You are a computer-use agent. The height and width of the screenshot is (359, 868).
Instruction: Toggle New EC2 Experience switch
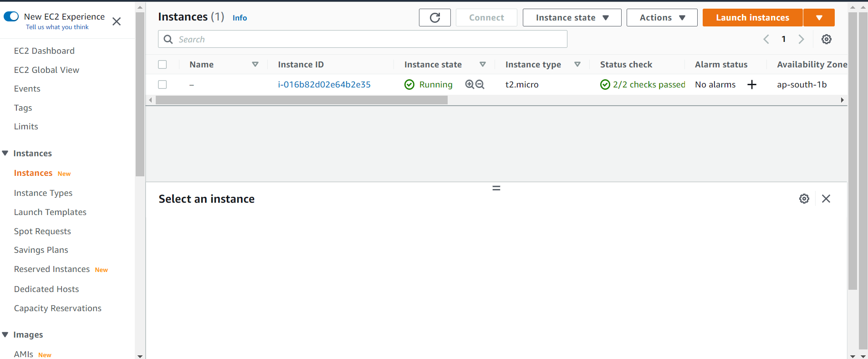coord(11,16)
